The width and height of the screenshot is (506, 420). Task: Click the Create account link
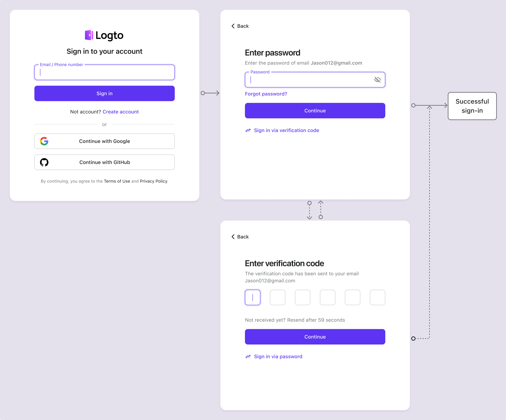coord(120,111)
